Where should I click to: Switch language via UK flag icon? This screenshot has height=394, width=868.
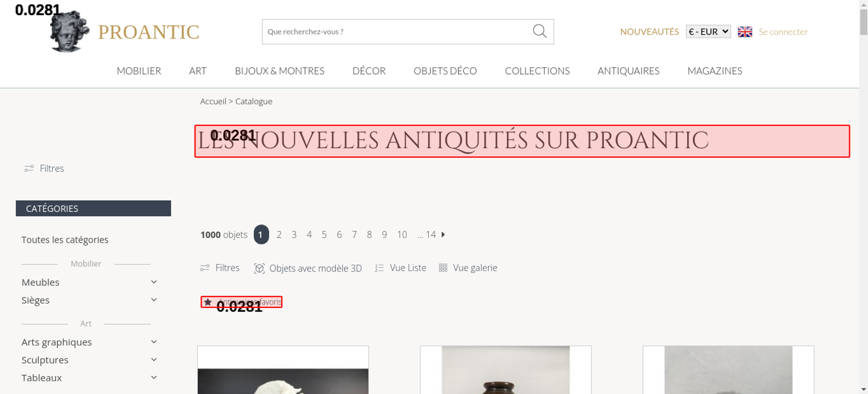pyautogui.click(x=745, y=32)
